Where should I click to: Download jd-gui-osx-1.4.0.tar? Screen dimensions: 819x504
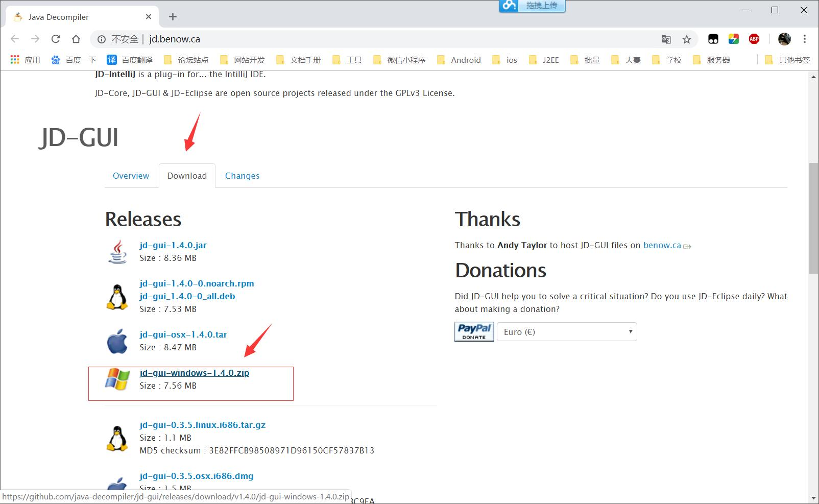(x=183, y=334)
